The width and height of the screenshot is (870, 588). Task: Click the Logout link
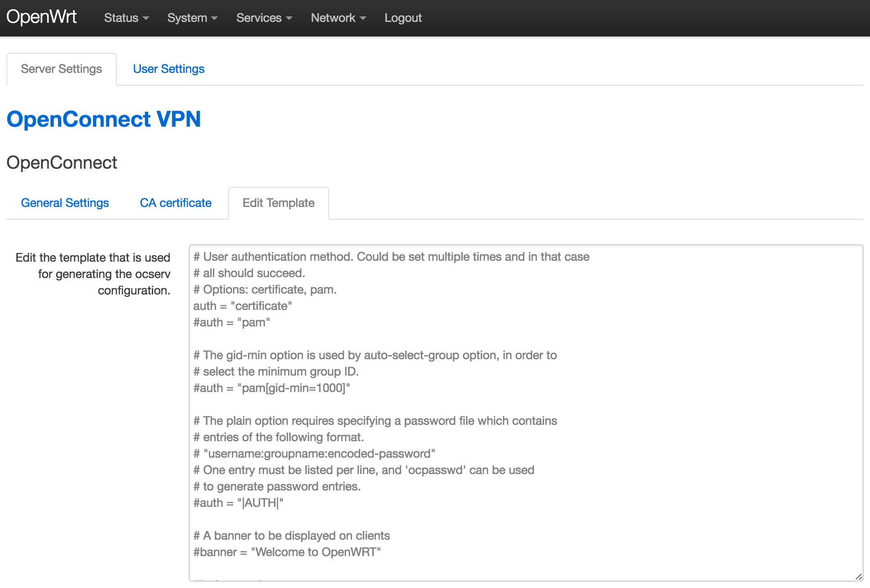pos(403,18)
